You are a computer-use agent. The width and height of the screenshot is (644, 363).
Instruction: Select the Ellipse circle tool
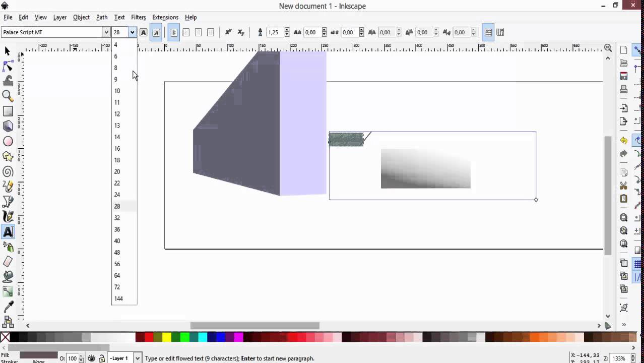[x=8, y=142]
